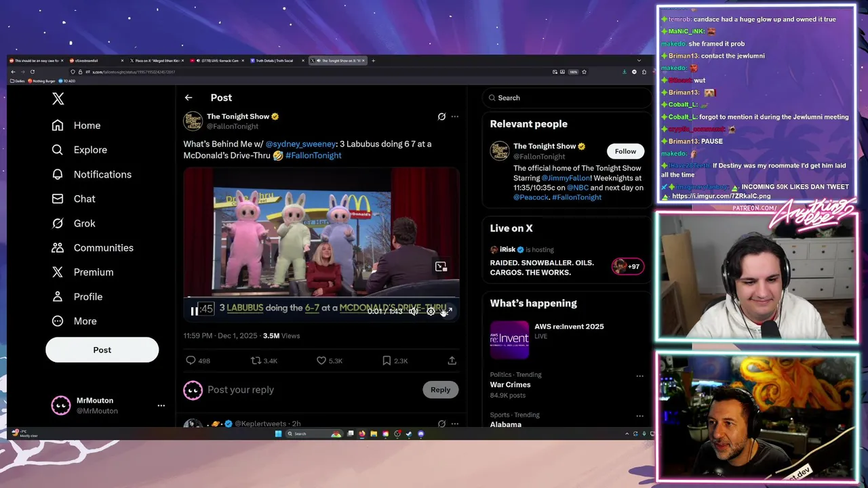Click the address bar URL
Screen dimensions: 868x488
pyautogui.click(x=134, y=72)
